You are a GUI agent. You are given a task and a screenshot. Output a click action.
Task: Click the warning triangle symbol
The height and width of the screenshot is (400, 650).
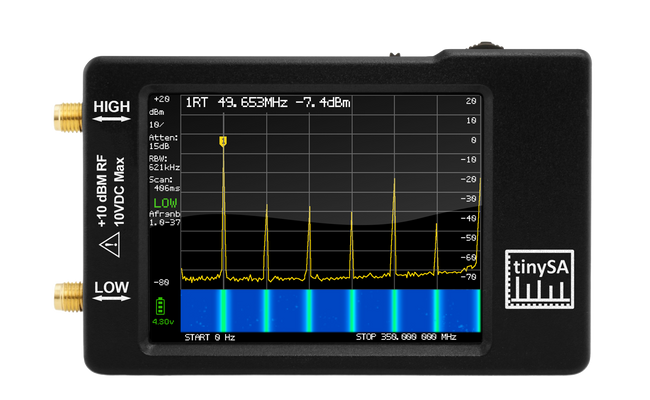pyautogui.click(x=112, y=243)
